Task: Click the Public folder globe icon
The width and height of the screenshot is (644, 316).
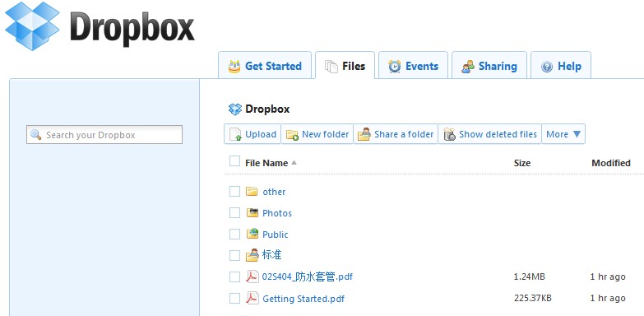Action: click(x=252, y=234)
